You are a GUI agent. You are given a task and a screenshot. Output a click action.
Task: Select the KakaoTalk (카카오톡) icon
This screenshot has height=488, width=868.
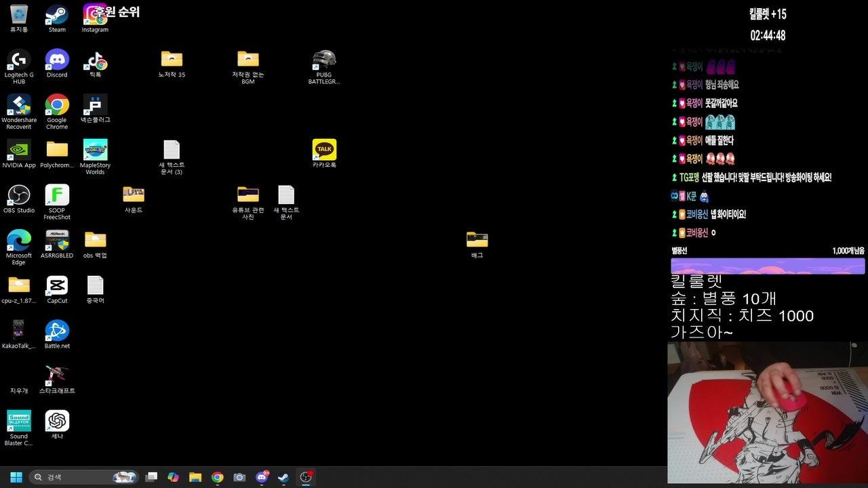324,154
